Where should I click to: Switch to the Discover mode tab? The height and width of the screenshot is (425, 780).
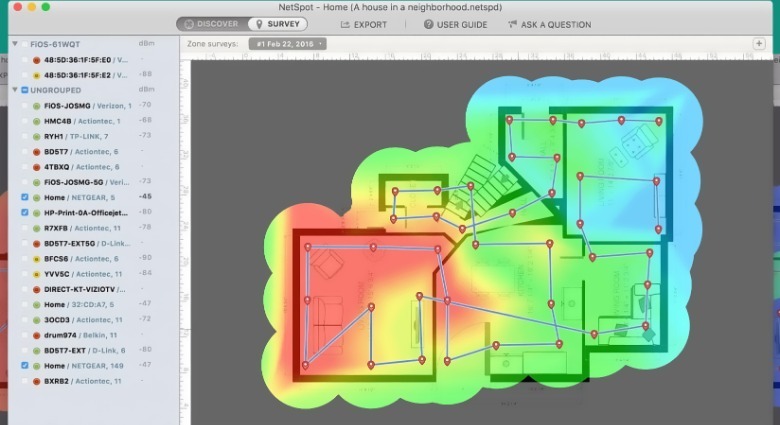click(x=212, y=24)
